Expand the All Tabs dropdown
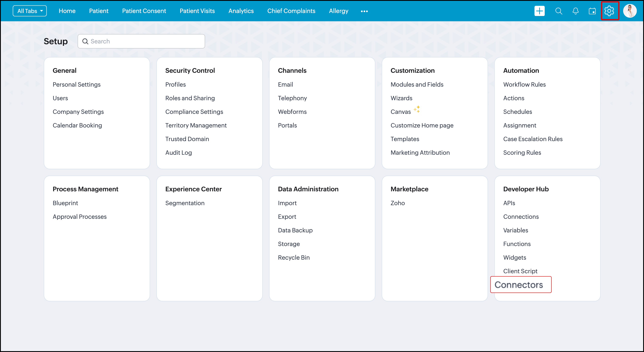This screenshot has width=644, height=352. (x=30, y=11)
